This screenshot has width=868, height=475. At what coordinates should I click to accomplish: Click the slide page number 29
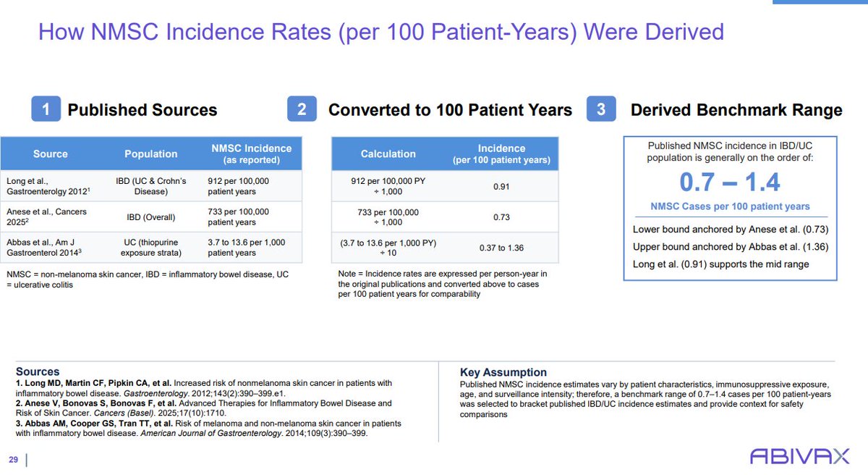pos(14,460)
